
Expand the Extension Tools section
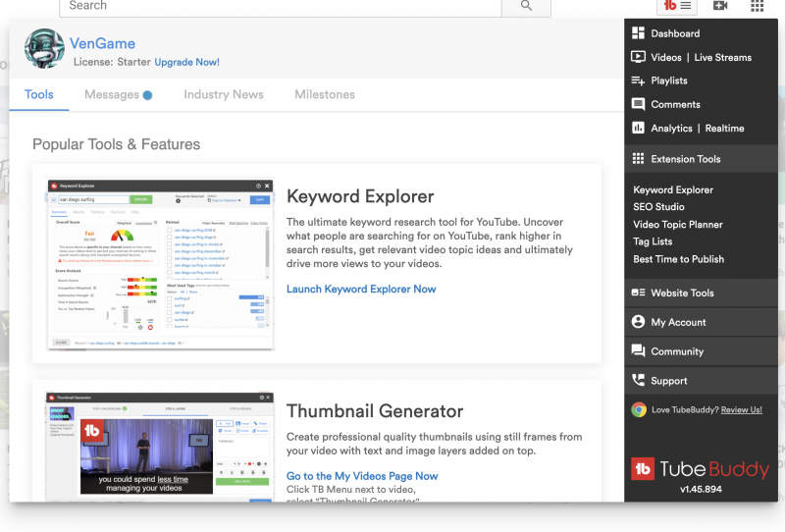click(685, 159)
